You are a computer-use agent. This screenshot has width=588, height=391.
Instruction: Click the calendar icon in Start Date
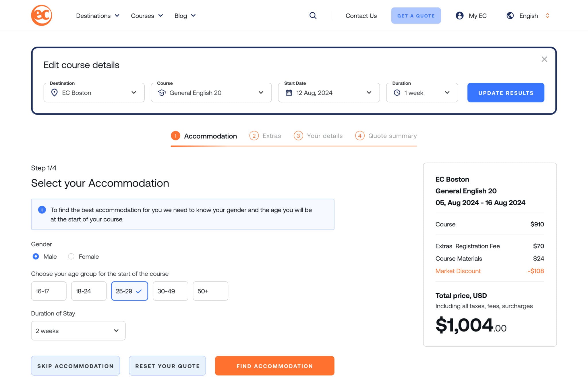[289, 93]
